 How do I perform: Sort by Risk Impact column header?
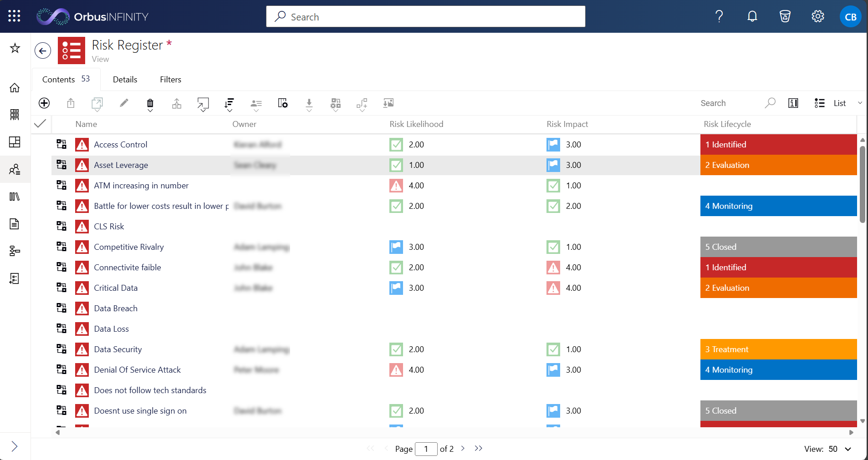click(567, 124)
